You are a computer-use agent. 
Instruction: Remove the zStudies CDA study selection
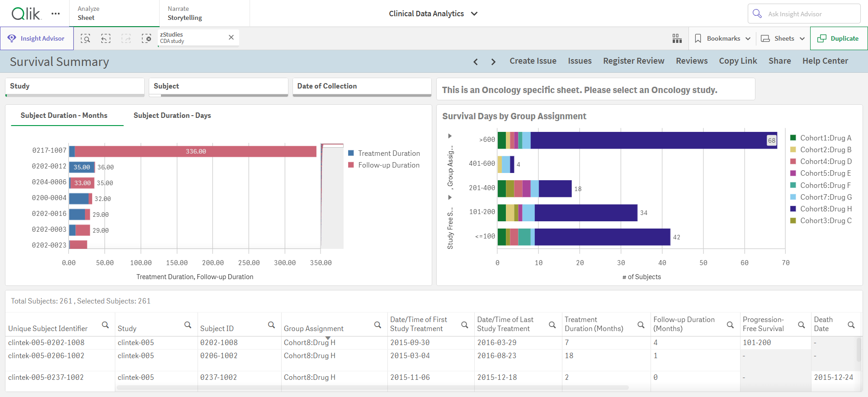[231, 37]
